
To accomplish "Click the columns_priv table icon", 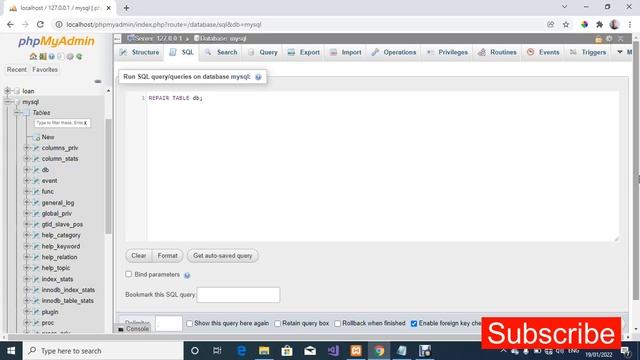I will pos(36,148).
